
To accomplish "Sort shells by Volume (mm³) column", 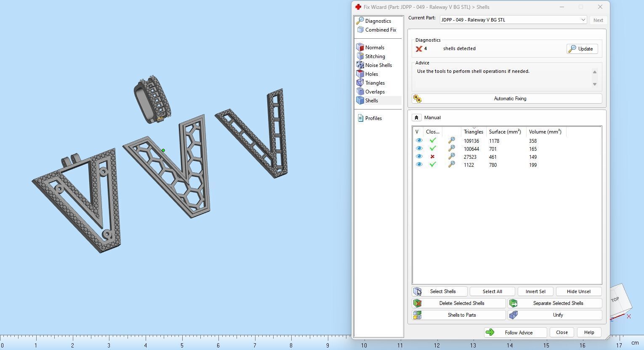I will click(x=545, y=132).
